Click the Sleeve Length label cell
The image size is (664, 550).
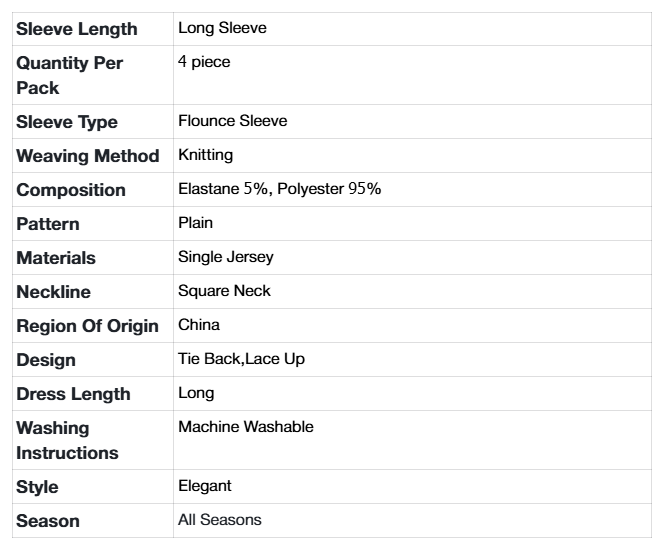[77, 29]
